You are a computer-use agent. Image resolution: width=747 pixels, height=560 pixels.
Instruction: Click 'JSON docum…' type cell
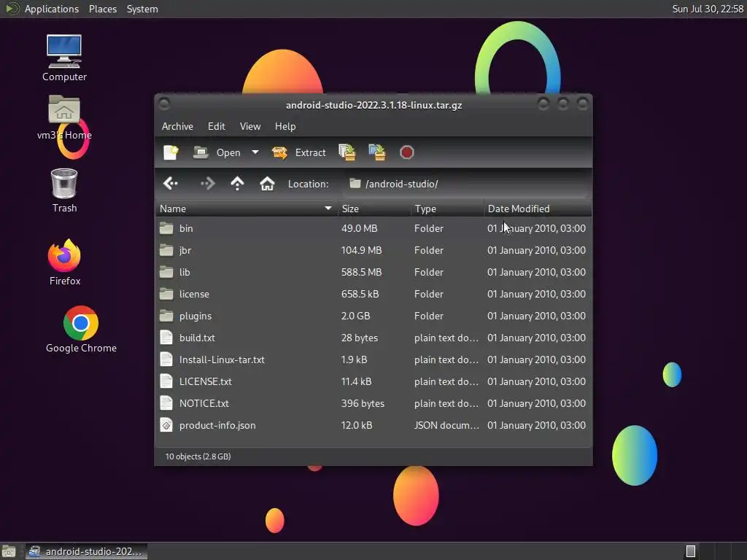(x=446, y=425)
